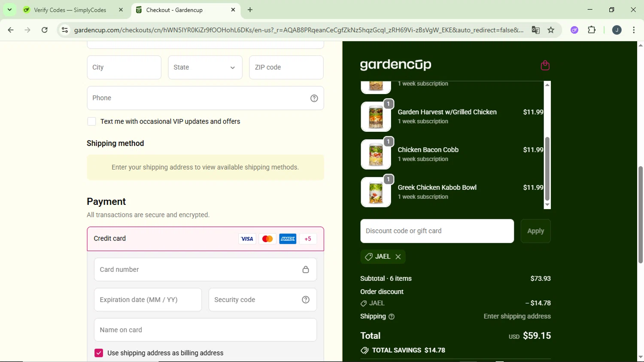The height and width of the screenshot is (362, 644).
Task: Click the JAEL discount tag
Action: coord(383,257)
